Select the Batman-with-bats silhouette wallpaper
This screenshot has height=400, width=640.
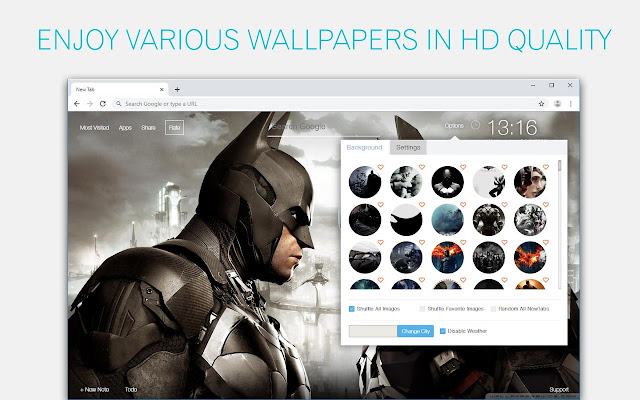pos(365,182)
